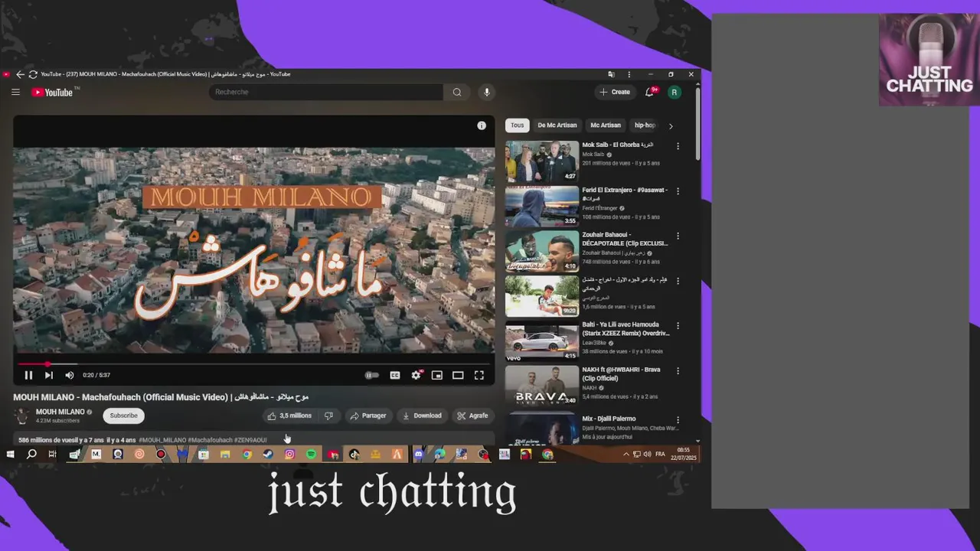Focus the Recherche search field
This screenshot has width=980, height=551.
pos(326,92)
